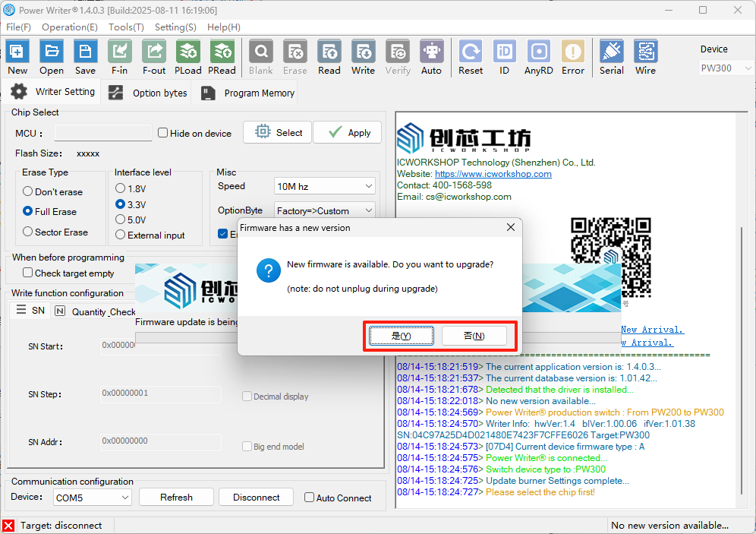The height and width of the screenshot is (534, 756).
Task: Click the MCU input field
Action: click(x=103, y=133)
